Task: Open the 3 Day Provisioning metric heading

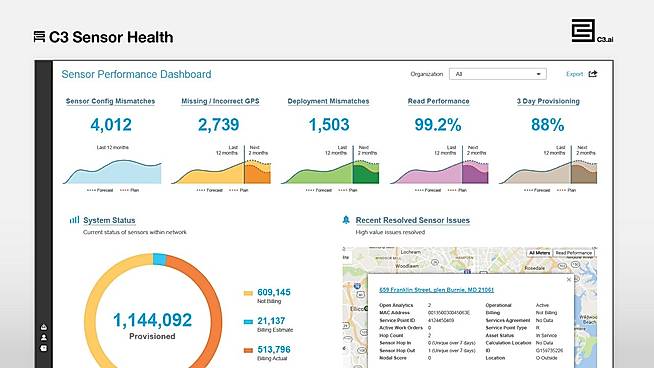Action: click(548, 101)
